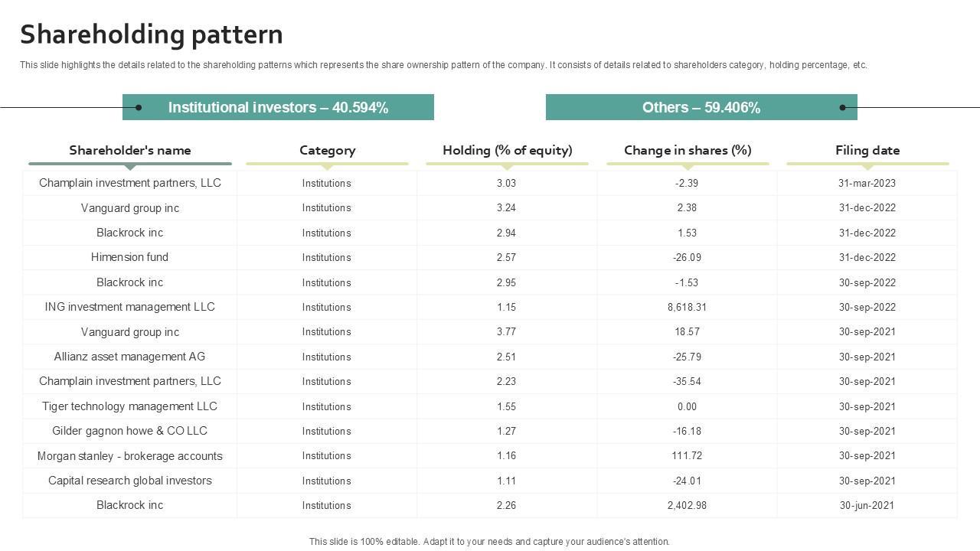Select the Filing date column header
Screen dimensions: 980x551
(867, 151)
